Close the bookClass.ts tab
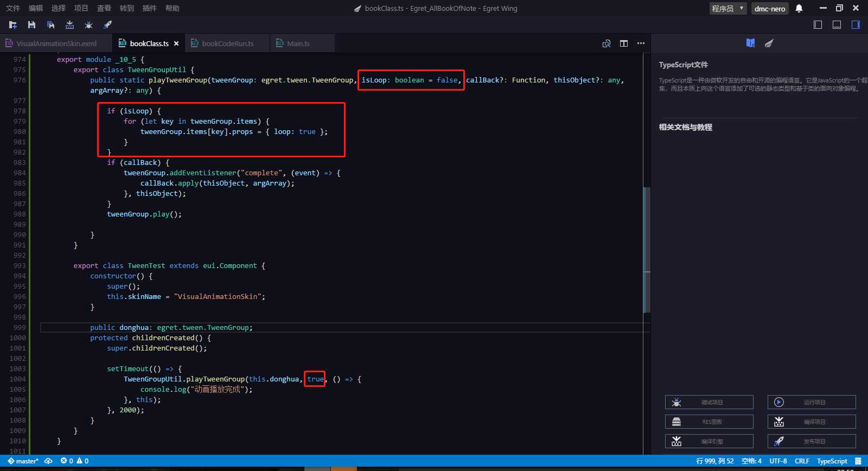The height and width of the screenshot is (471, 868). tap(176, 43)
